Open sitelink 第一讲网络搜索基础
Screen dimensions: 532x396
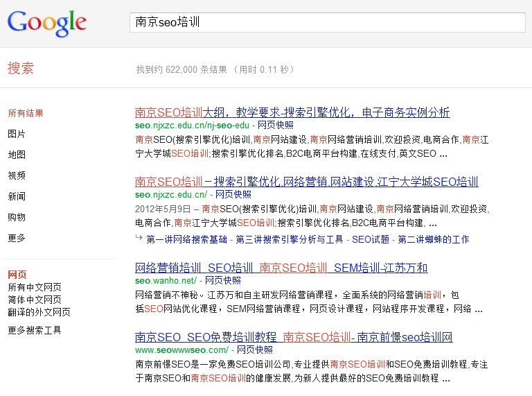tap(186, 239)
